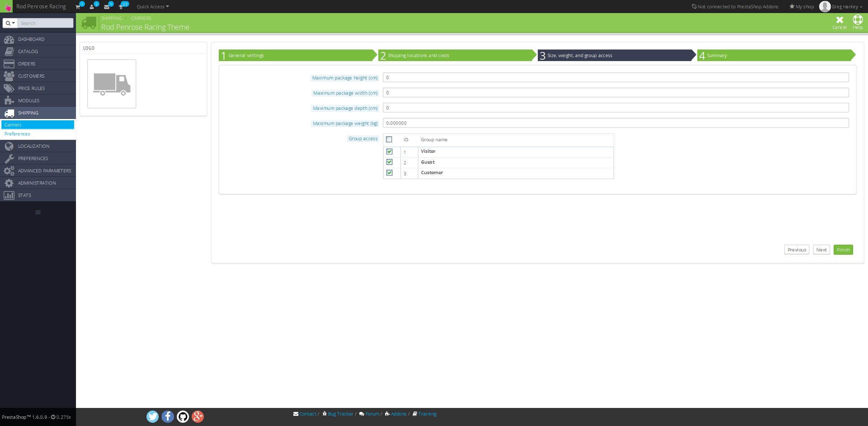Uncheck the Guest group checkbox

[390, 162]
